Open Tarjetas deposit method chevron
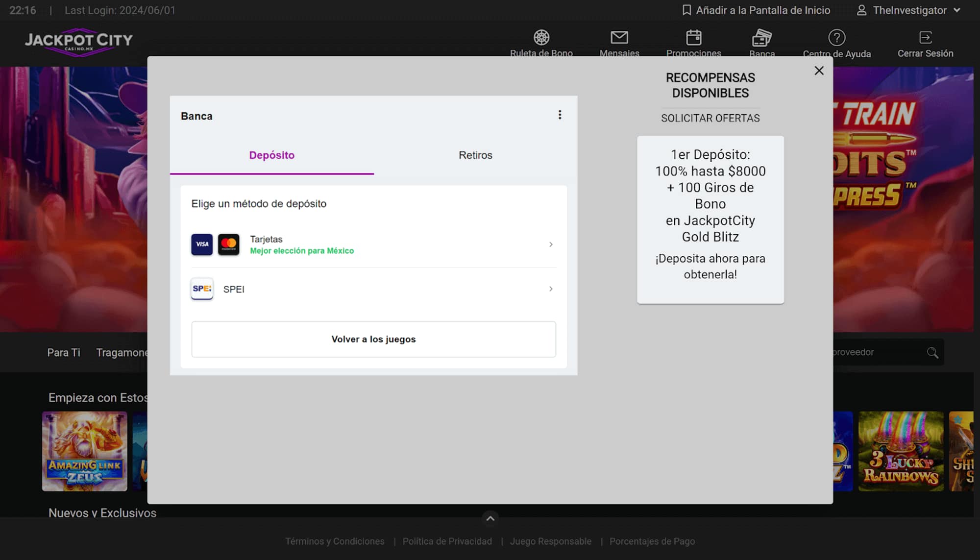Viewport: 980px width, 560px height. point(551,244)
